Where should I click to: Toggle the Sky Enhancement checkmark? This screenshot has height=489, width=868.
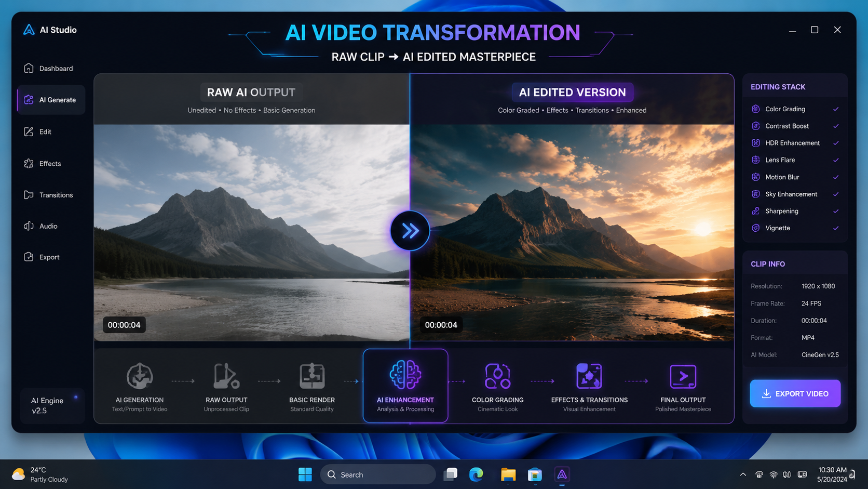pyautogui.click(x=836, y=194)
